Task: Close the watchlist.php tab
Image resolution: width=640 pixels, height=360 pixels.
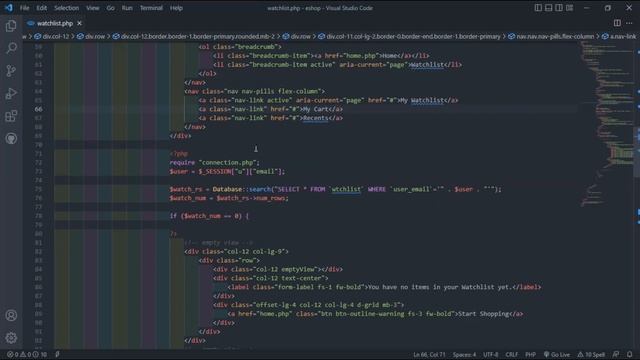Action: [79, 23]
